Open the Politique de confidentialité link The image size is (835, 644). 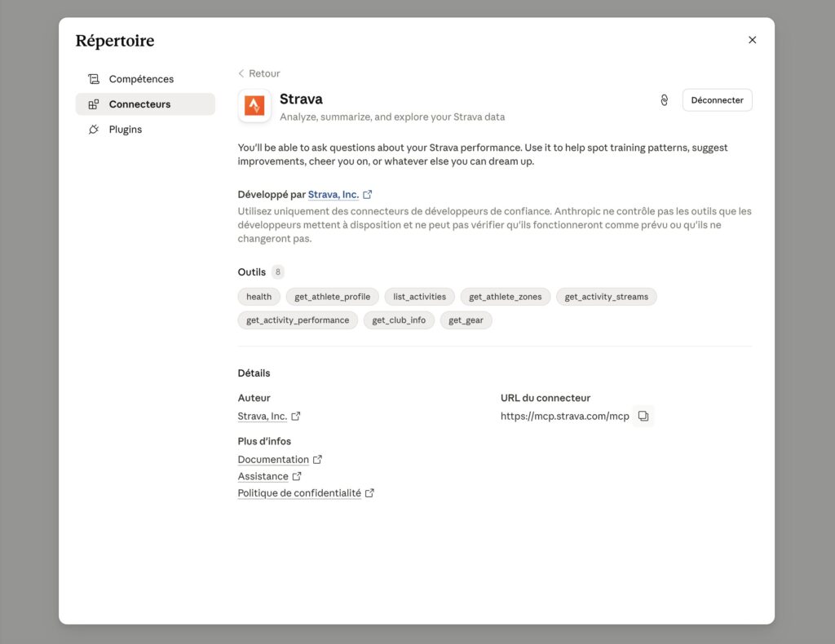pyautogui.click(x=299, y=493)
